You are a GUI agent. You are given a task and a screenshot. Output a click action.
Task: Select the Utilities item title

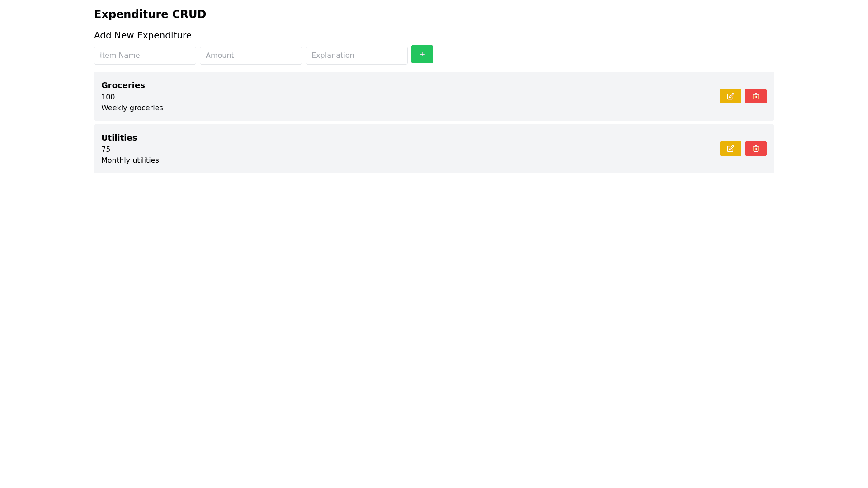(x=119, y=138)
